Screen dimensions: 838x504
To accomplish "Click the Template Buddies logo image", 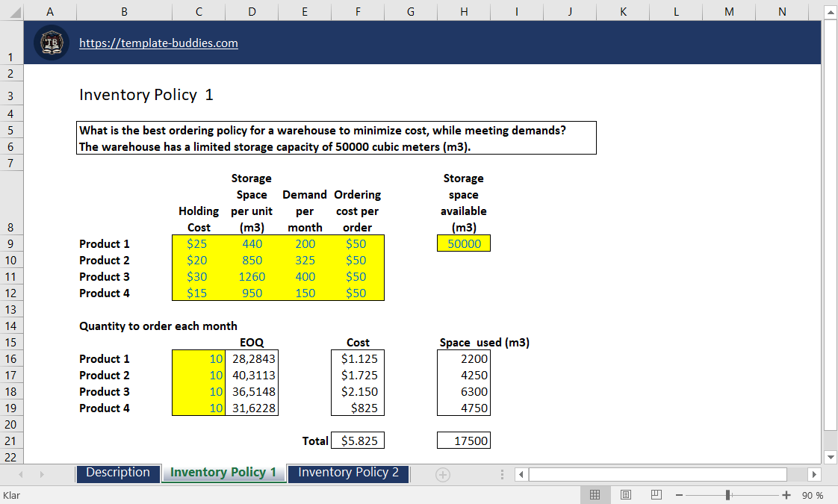I will pyautogui.click(x=51, y=43).
